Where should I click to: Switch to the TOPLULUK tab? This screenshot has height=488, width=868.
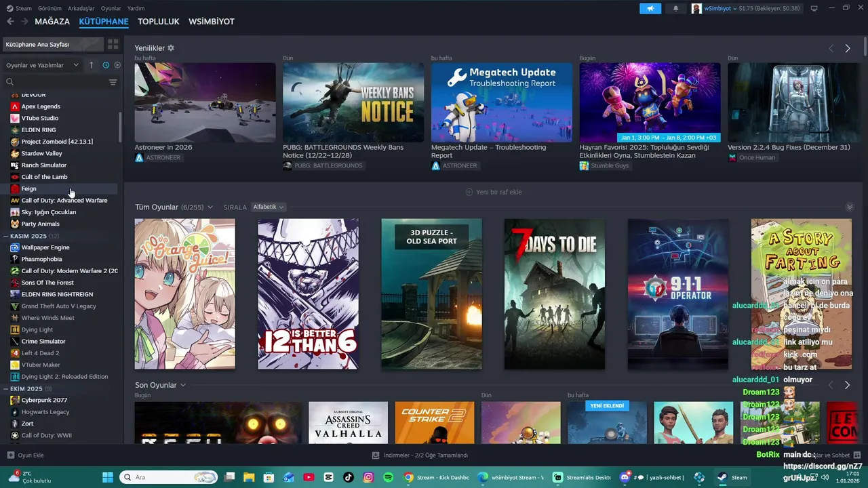point(159,22)
